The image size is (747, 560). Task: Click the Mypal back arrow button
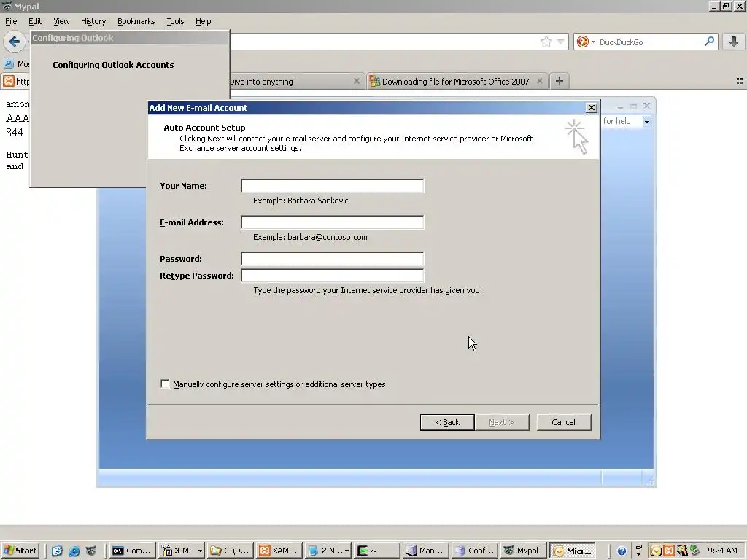click(x=15, y=42)
